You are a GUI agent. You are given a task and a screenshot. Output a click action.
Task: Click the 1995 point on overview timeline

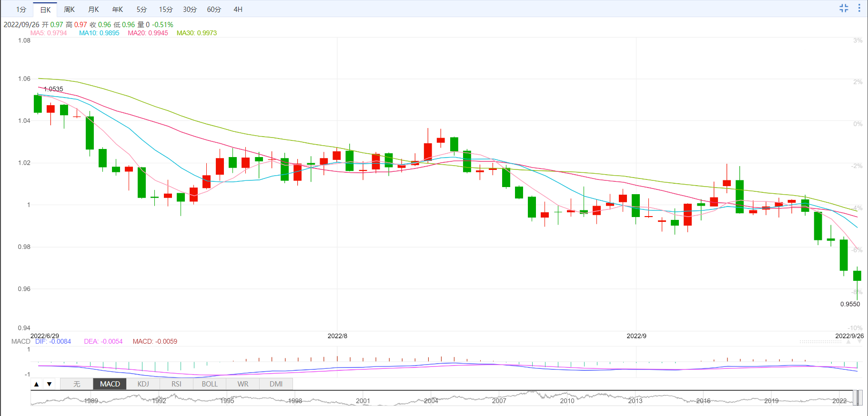pyautogui.click(x=227, y=401)
